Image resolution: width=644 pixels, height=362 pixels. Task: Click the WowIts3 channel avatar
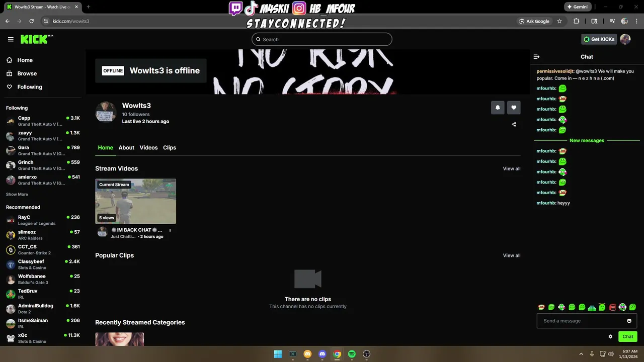106,112
